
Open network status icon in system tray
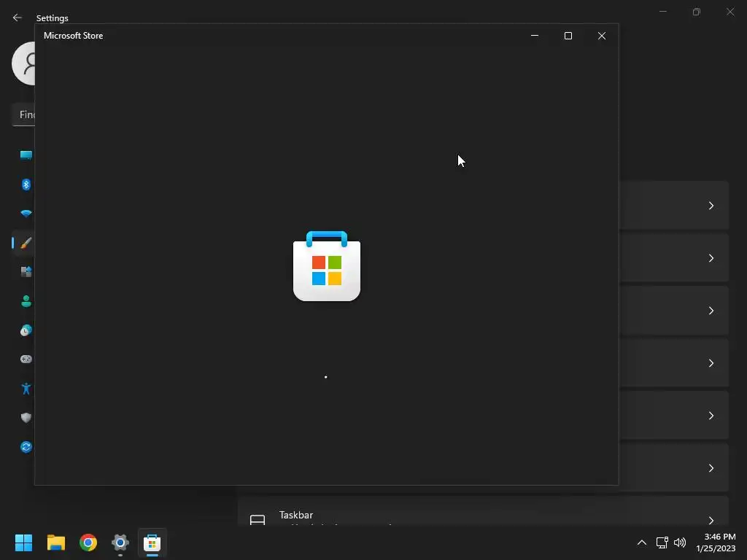pos(662,542)
